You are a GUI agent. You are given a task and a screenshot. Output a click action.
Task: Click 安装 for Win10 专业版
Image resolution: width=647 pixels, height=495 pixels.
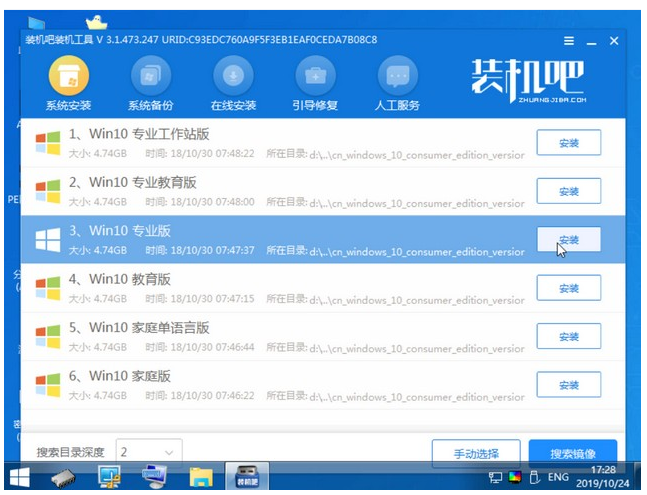click(568, 240)
